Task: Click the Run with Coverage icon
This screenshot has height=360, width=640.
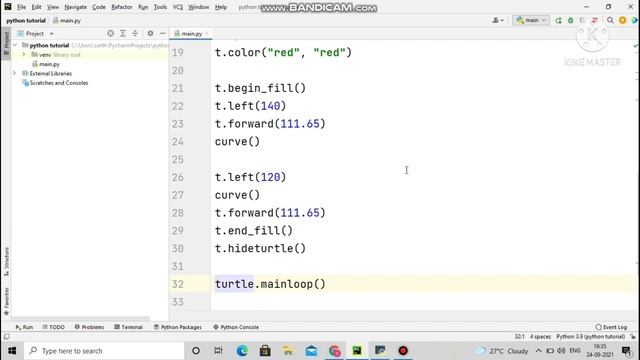Action: pos(582,20)
